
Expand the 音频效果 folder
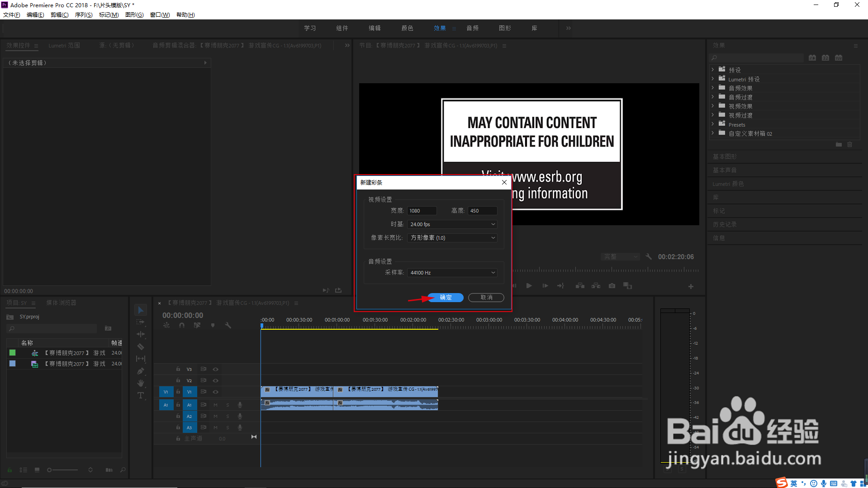tap(713, 88)
